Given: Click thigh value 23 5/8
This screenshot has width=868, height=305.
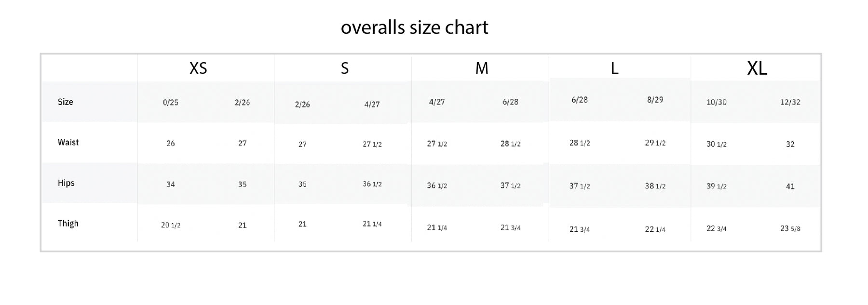Looking at the screenshot, I should tap(790, 228).
